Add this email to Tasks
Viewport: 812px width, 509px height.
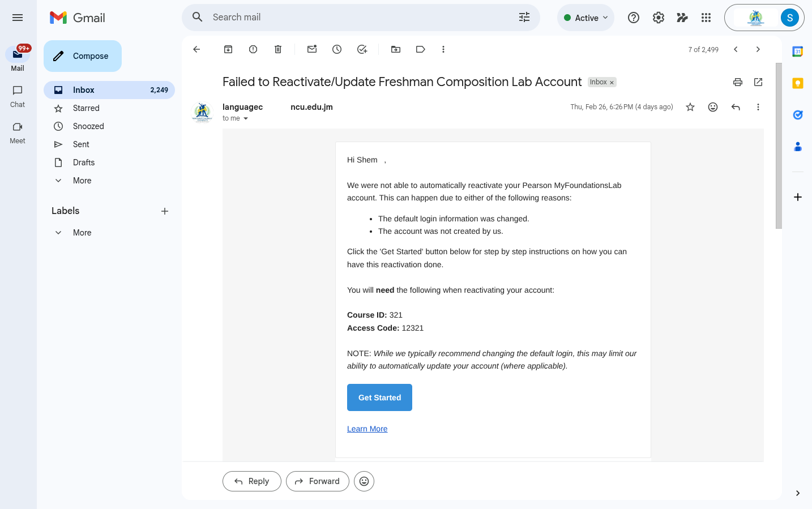(362, 49)
